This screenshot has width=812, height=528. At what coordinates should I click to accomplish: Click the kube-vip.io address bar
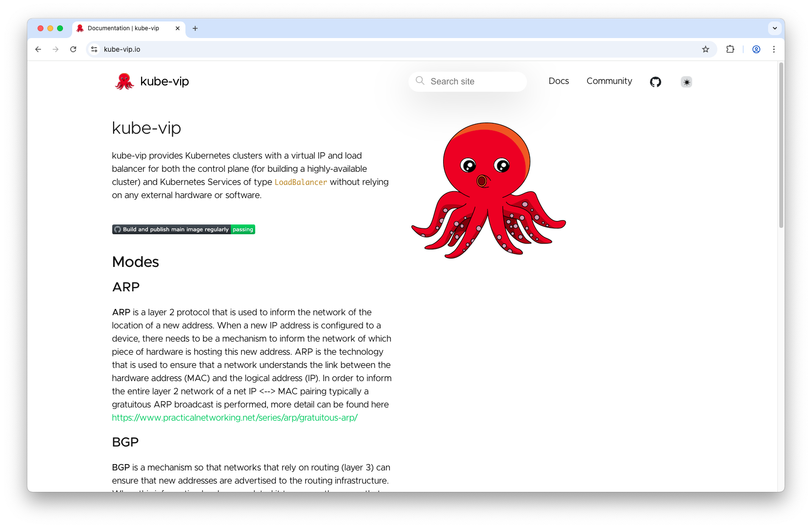point(400,49)
